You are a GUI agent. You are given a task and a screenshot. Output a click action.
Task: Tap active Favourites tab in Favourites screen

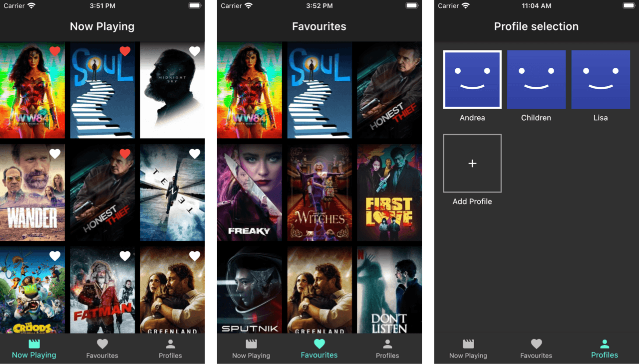[x=319, y=349]
